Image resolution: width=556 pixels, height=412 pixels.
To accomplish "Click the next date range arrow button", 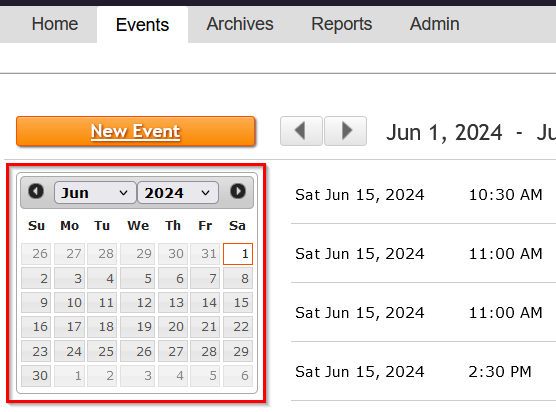I will (346, 131).
